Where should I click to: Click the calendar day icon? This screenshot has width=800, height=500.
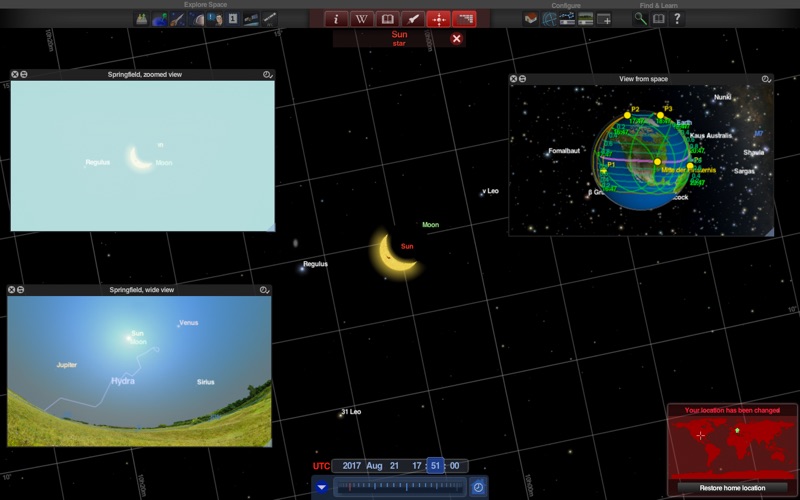click(x=233, y=19)
